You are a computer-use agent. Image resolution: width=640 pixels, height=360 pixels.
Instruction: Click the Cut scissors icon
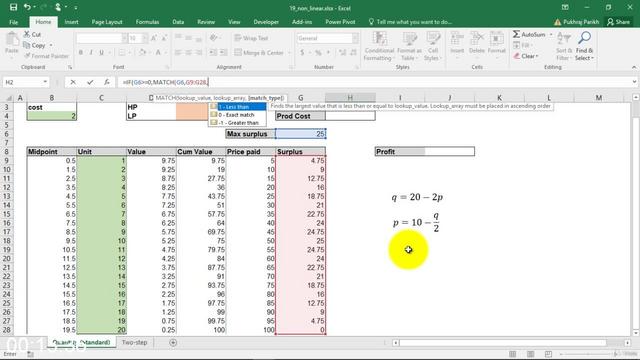pos(27,34)
